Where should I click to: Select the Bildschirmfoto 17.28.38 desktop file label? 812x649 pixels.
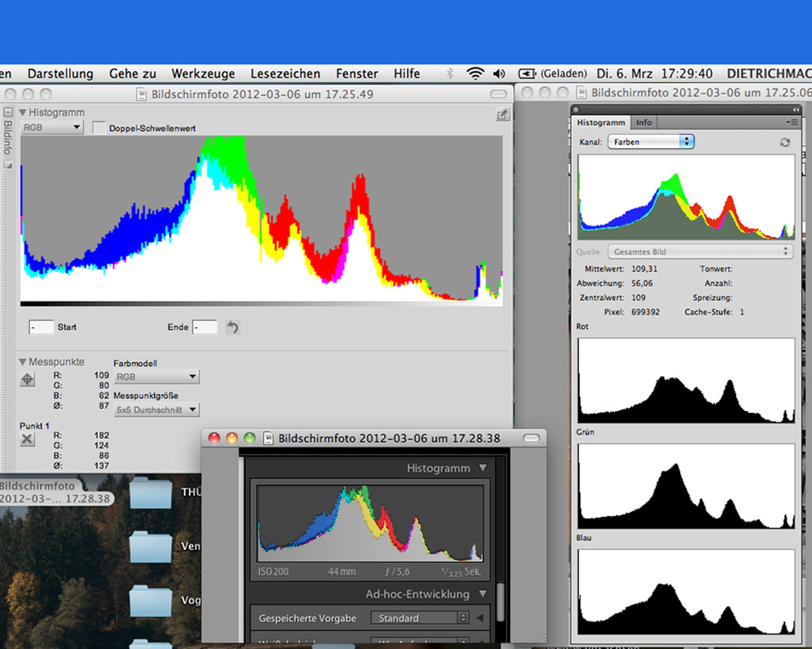click(55, 492)
